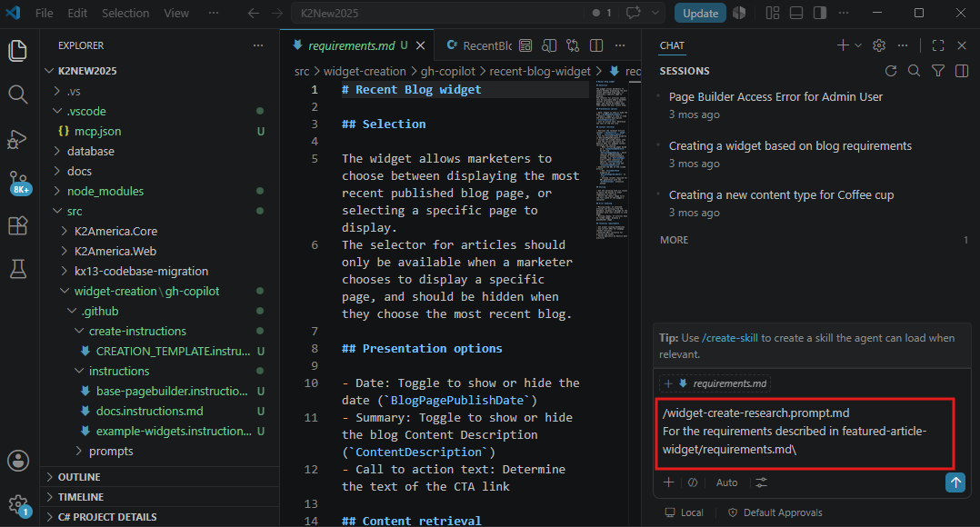Open the Accounts menu in the activity bar
The width and height of the screenshot is (980, 527).
(x=17, y=461)
